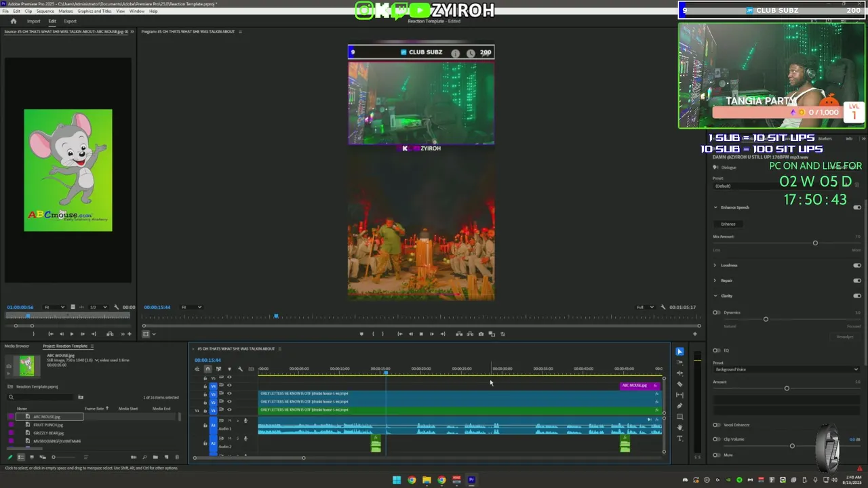This screenshot has height=488, width=868.
Task: Expand the Repair section
Action: [715, 281]
